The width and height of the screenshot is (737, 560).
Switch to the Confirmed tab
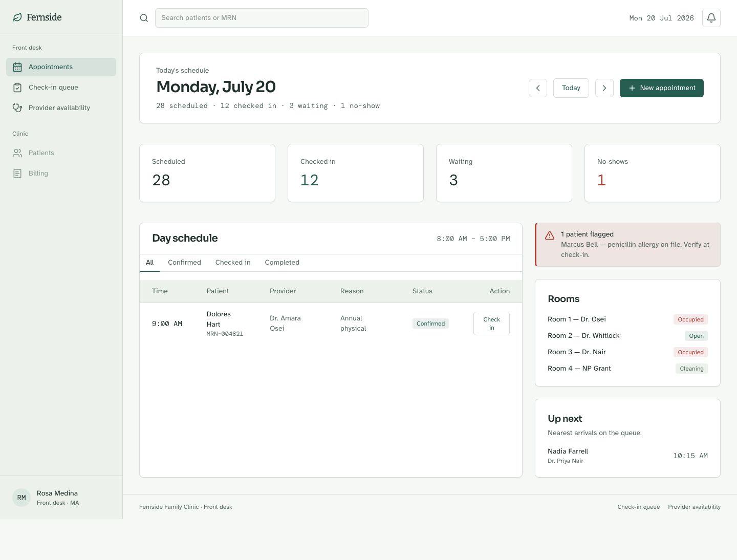(x=184, y=263)
